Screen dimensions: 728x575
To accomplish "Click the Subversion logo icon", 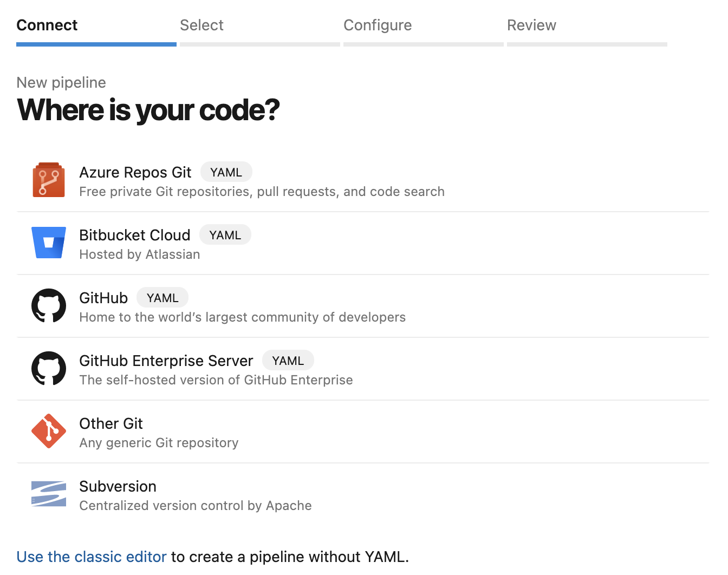I will click(49, 494).
